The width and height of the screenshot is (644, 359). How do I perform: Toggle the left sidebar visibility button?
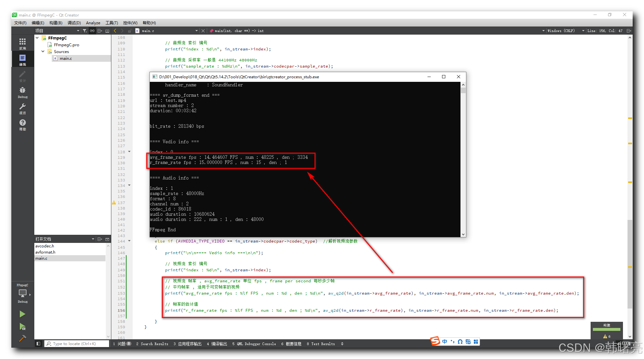[38, 343]
